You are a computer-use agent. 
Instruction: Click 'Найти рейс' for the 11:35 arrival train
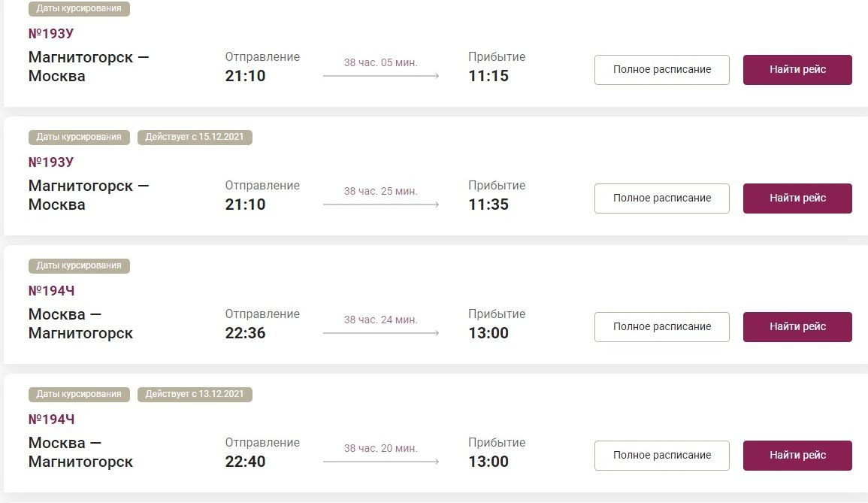tap(797, 198)
